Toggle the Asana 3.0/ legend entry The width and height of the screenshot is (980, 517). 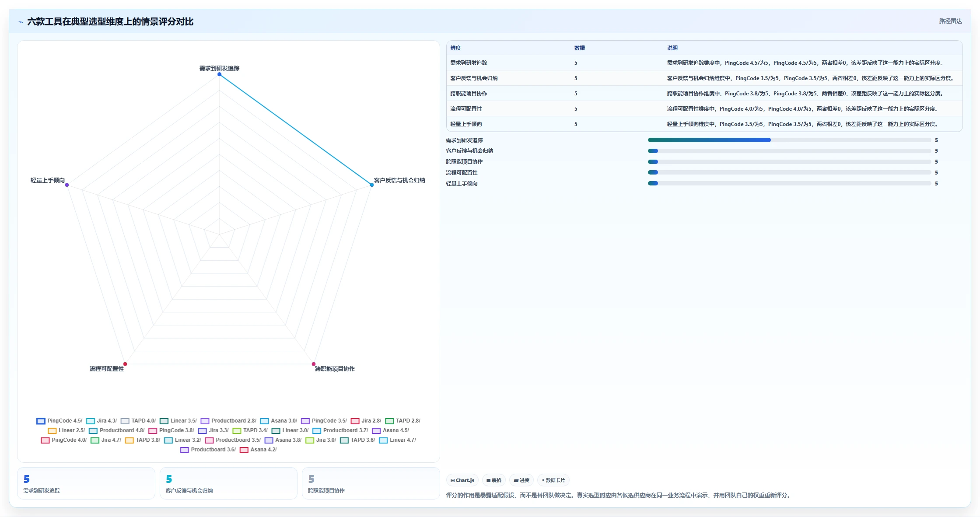point(279,421)
